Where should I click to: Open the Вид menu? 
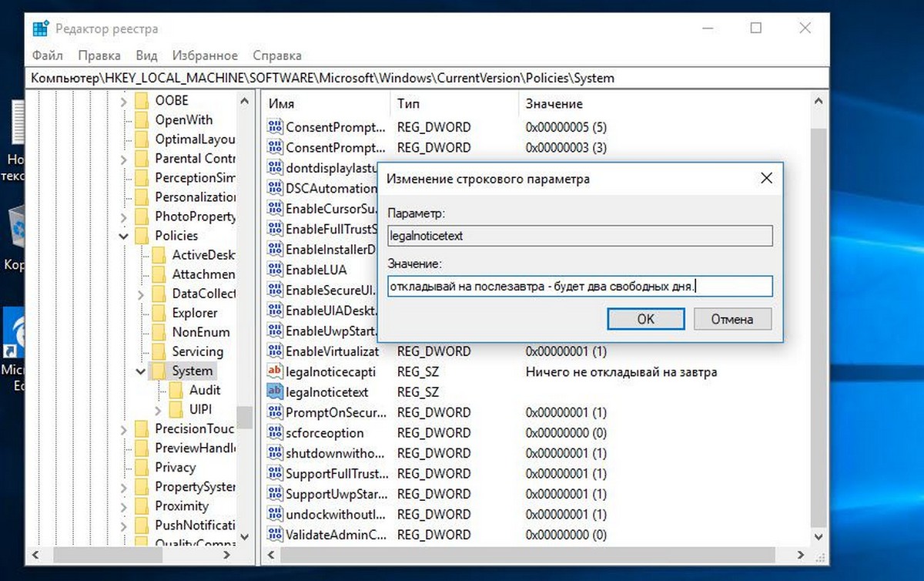146,55
